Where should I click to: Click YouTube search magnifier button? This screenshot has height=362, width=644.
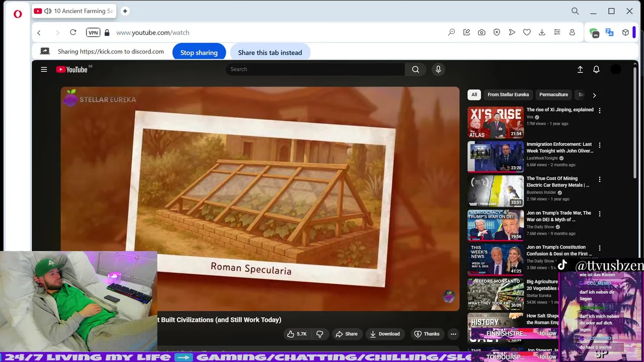[416, 69]
